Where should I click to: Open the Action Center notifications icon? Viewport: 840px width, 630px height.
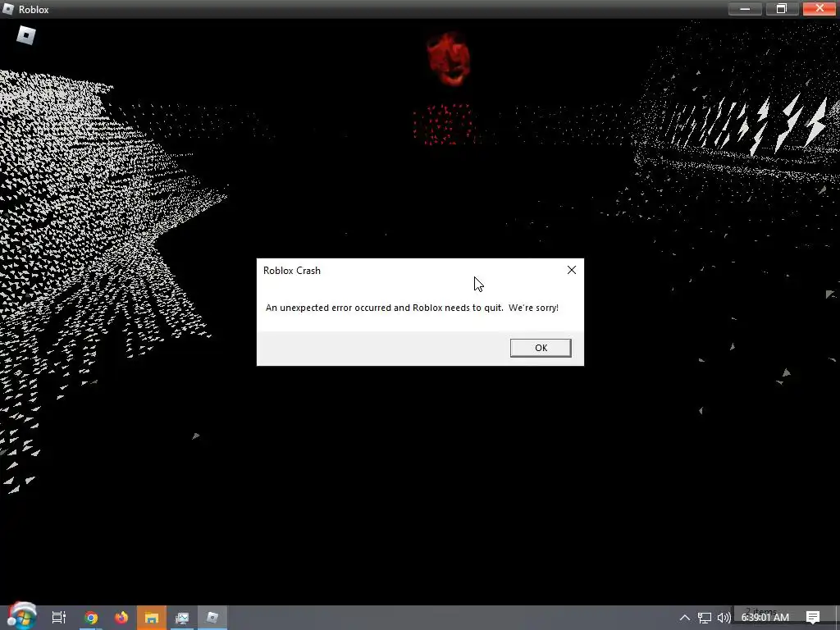coord(813,618)
